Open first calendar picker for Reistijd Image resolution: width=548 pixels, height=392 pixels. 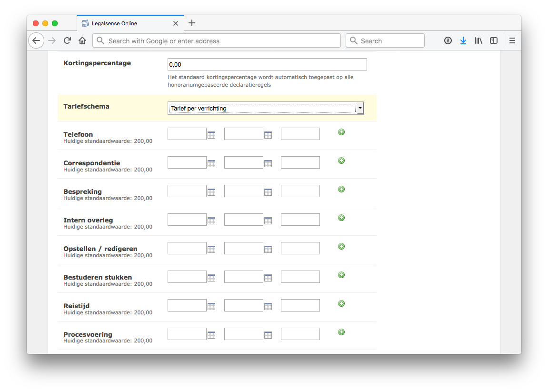point(211,307)
